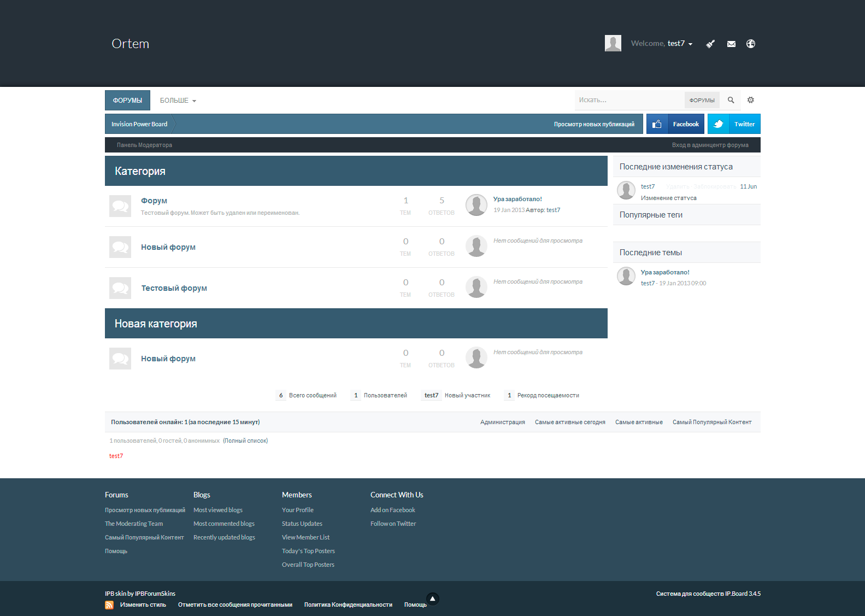The image size is (865, 616).
Task: Click the test7 avatar in header
Action: (x=613, y=43)
